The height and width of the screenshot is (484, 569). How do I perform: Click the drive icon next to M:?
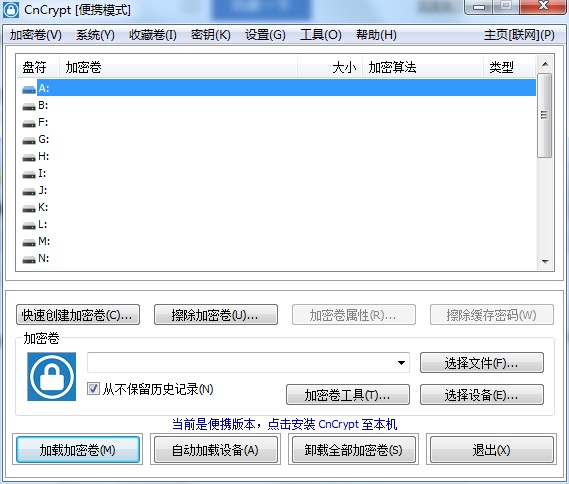29,243
